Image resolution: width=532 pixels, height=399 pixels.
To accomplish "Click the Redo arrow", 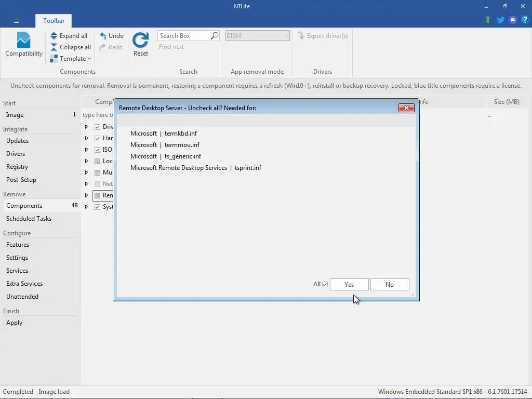I will pos(102,47).
